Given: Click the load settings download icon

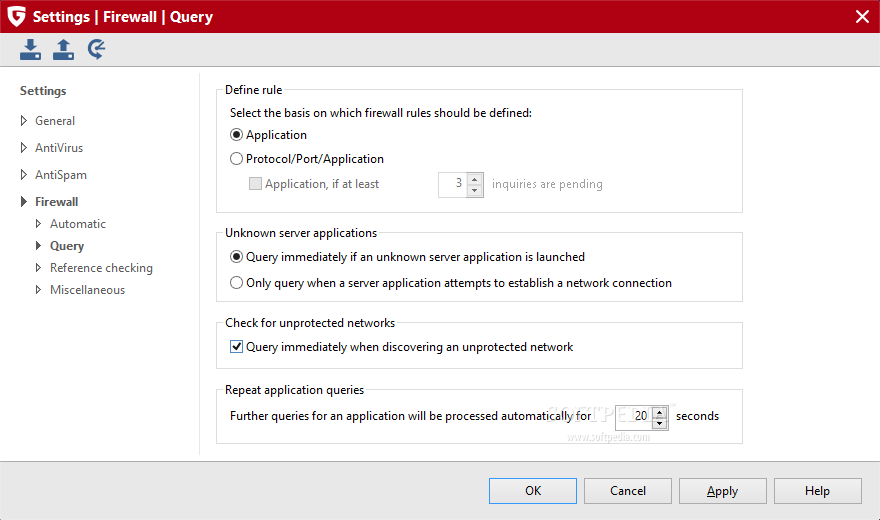Looking at the screenshot, I should (x=30, y=49).
